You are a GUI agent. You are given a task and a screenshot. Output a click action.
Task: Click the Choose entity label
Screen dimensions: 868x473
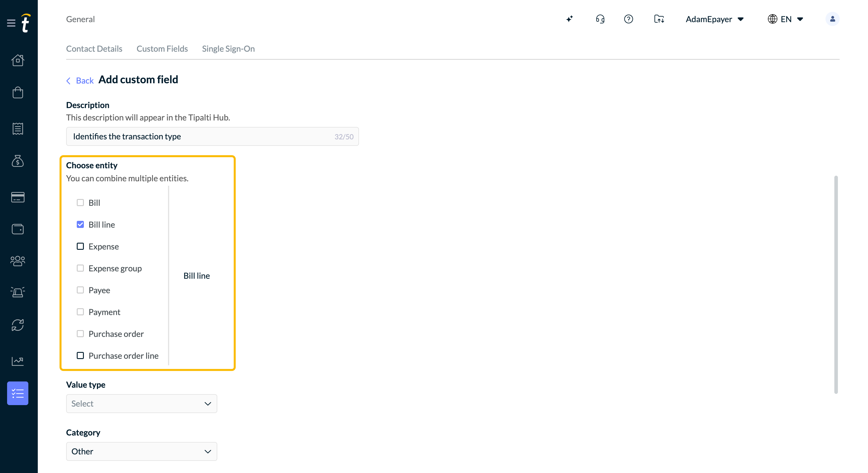click(92, 165)
